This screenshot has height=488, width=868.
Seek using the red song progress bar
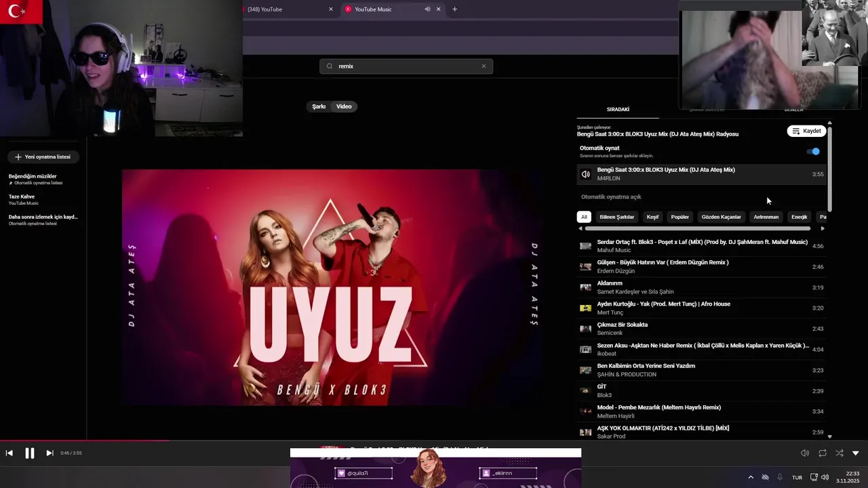(85, 441)
